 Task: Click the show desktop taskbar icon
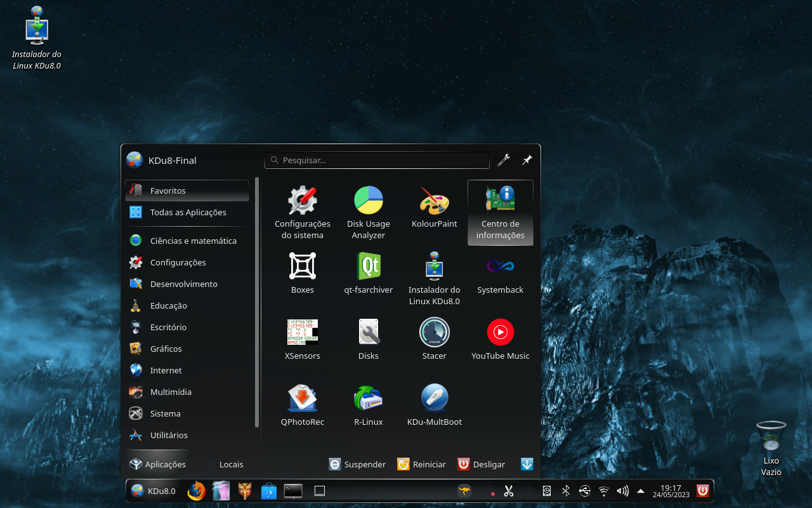[320, 491]
